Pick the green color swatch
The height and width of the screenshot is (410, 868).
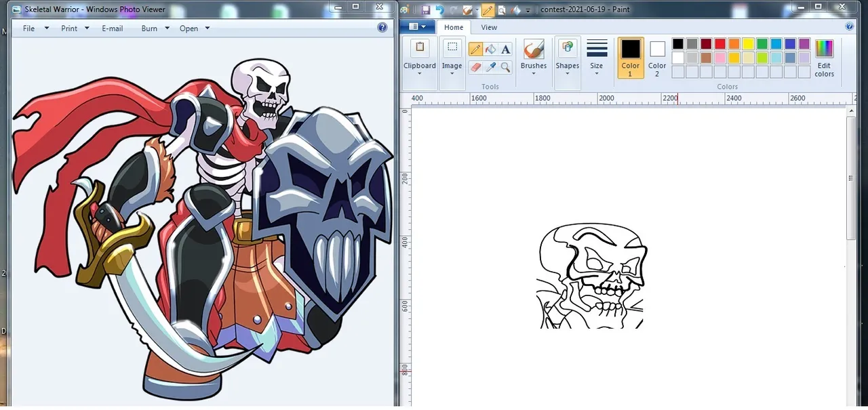pos(762,43)
